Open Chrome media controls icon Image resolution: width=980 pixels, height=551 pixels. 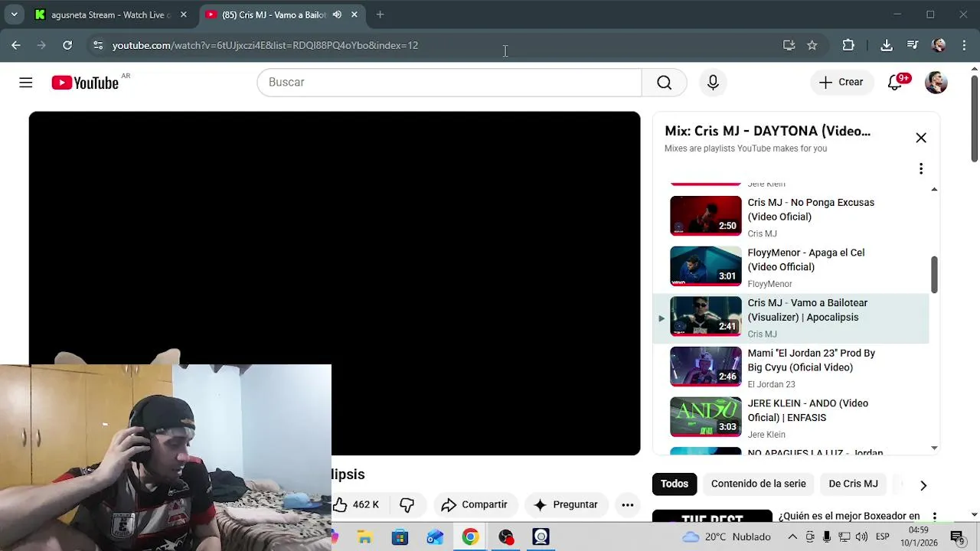pos(913,45)
